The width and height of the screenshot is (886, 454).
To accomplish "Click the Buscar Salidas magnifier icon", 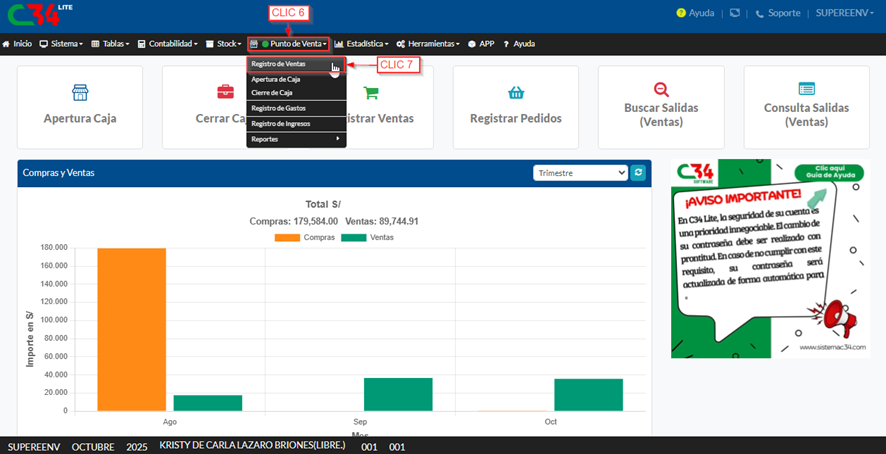I will coord(661,89).
